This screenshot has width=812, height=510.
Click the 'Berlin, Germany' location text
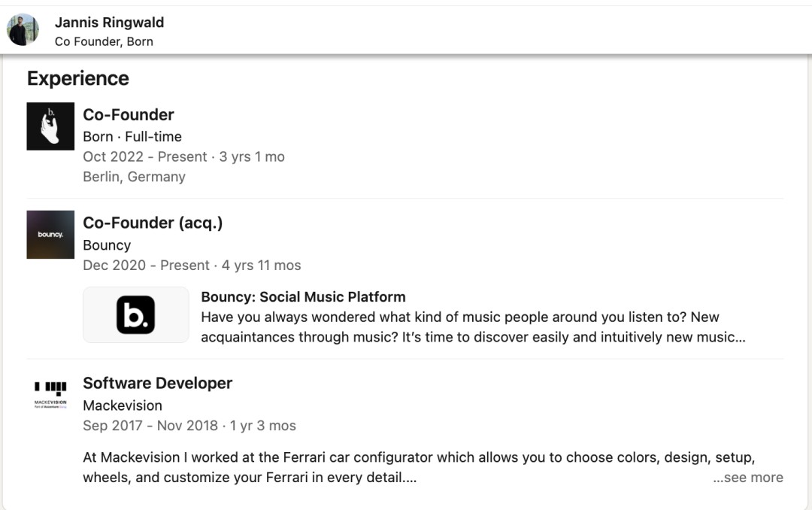(x=134, y=177)
